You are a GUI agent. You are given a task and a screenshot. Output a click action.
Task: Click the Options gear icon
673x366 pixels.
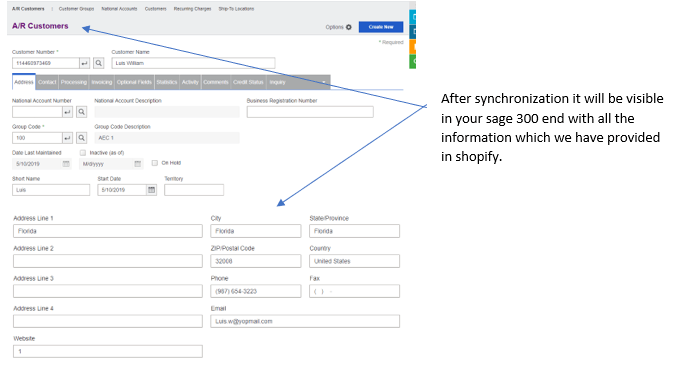pos(349,27)
